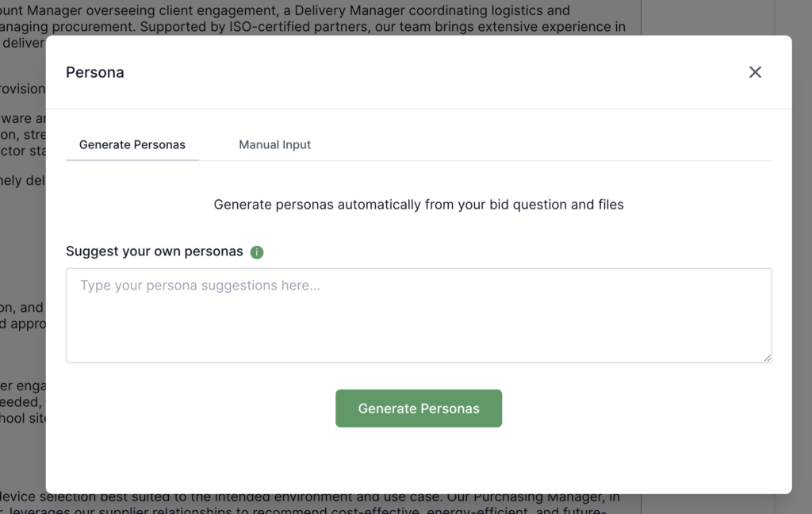Click empty white space below Generate Personas button
The width and height of the screenshot is (812, 514).
(419, 460)
